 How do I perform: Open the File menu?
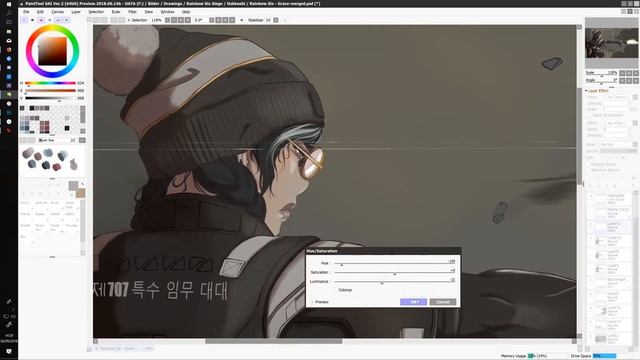coord(26,12)
